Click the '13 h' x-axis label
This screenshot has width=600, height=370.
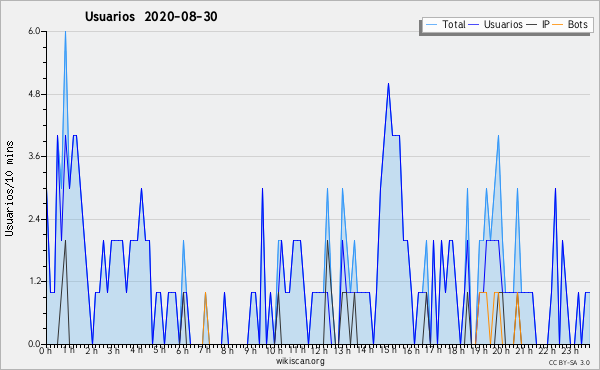pos(342,351)
